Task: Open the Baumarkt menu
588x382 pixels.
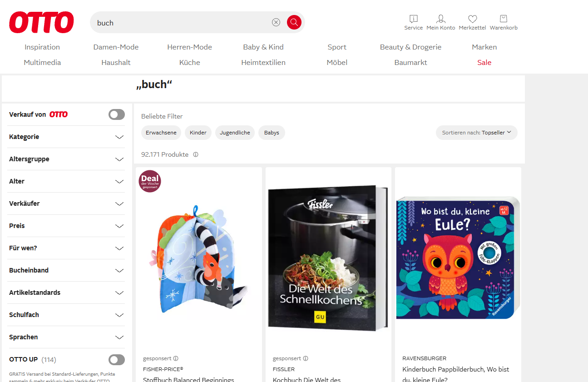Action: click(410, 63)
